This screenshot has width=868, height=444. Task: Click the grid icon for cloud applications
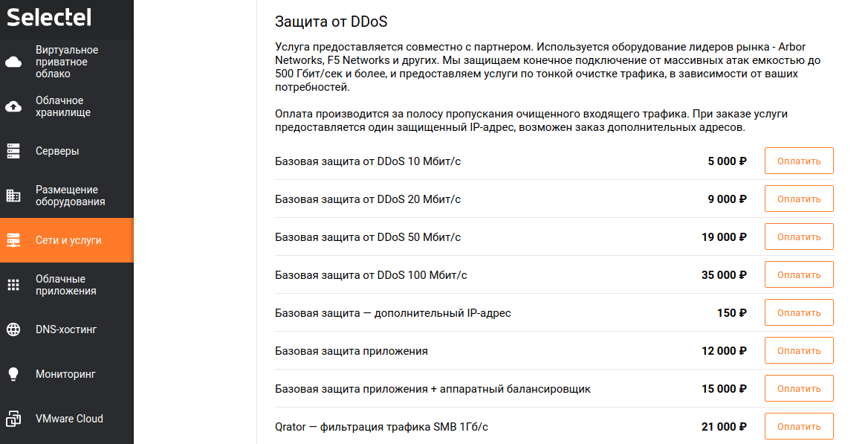(13, 285)
